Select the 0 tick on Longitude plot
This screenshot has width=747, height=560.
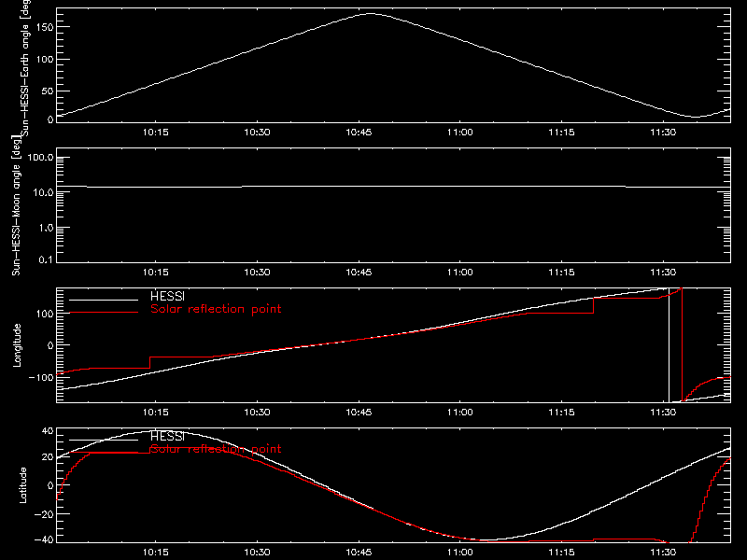point(50,345)
